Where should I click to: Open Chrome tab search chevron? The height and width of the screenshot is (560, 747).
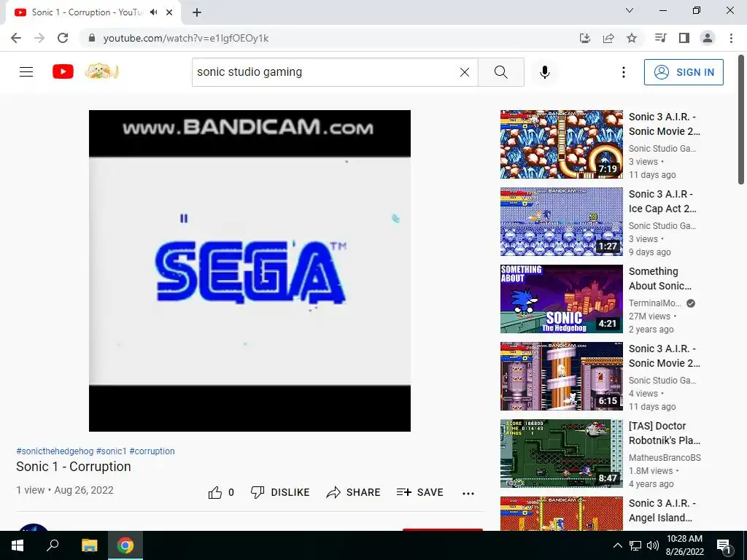[630, 10]
